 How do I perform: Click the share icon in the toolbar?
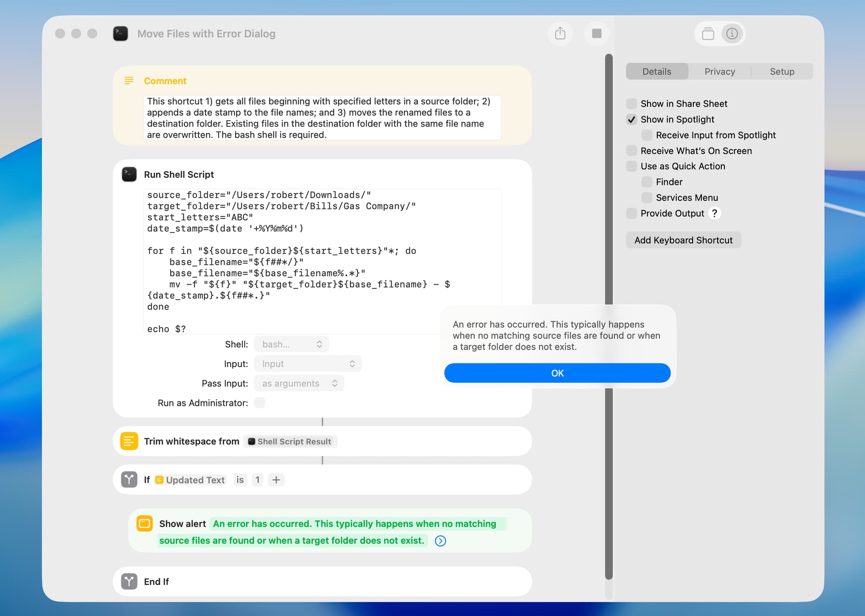560,33
